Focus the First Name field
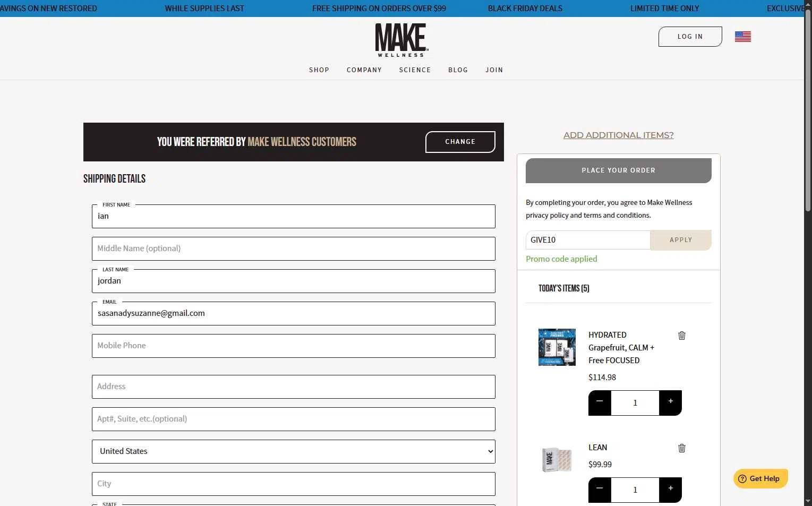812x506 pixels. [294, 216]
